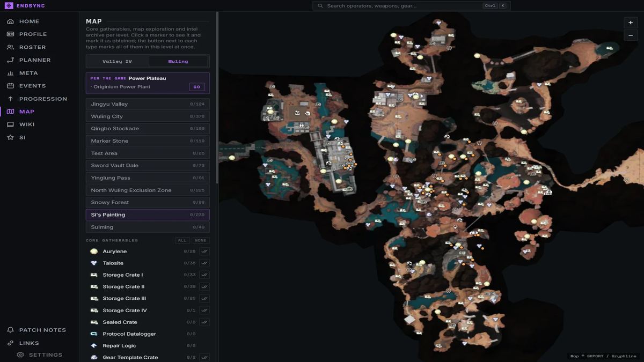This screenshot has width=644, height=362.
Task: Click the Storage Crate I icon
Action: [94, 275]
